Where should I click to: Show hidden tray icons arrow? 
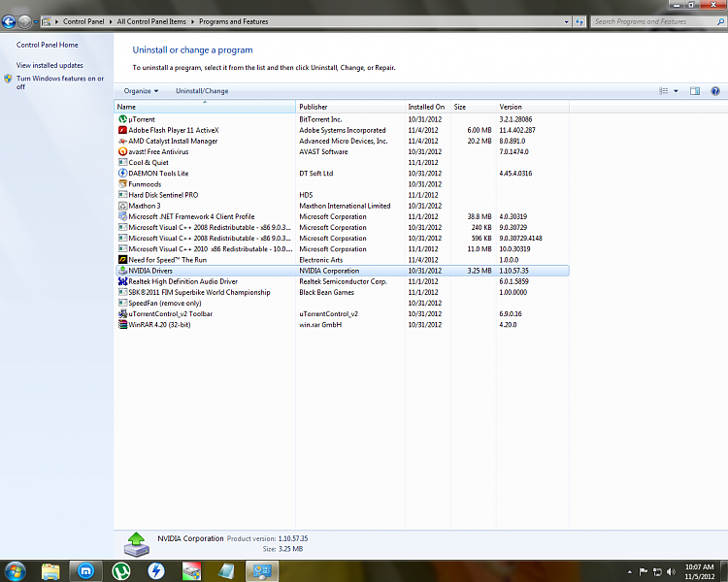(x=630, y=572)
